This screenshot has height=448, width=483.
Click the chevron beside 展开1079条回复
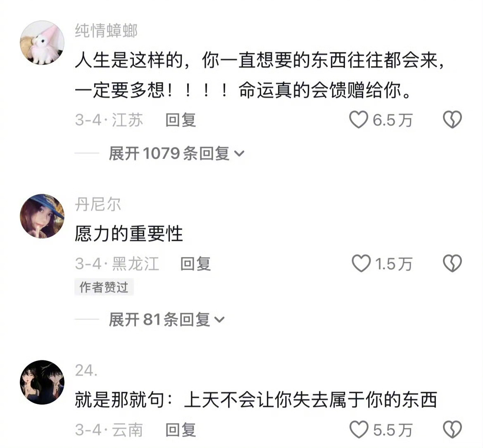[x=239, y=153]
